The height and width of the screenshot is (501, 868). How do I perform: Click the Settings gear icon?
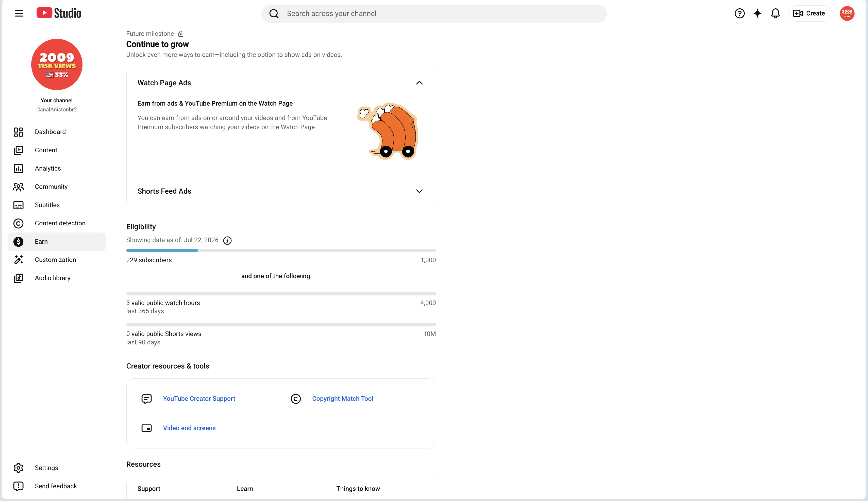18,468
